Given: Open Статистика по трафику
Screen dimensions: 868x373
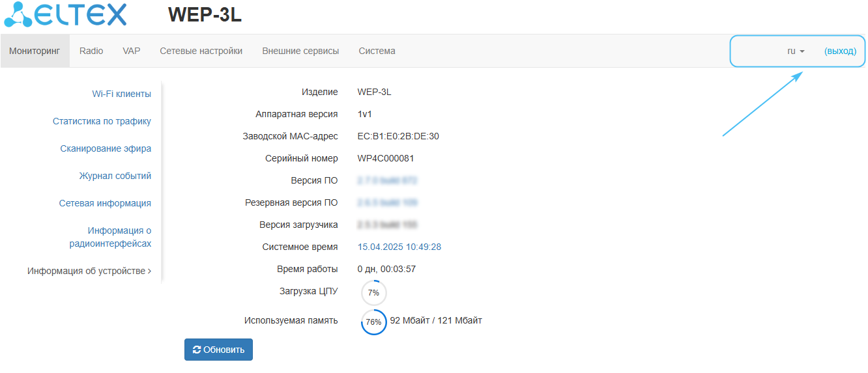Looking at the screenshot, I should click(x=102, y=121).
